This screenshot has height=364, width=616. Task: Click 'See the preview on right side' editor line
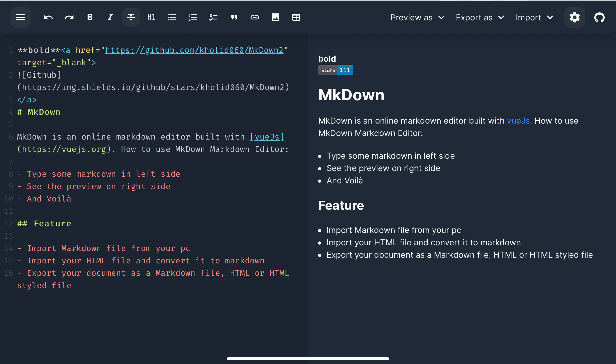point(94,186)
